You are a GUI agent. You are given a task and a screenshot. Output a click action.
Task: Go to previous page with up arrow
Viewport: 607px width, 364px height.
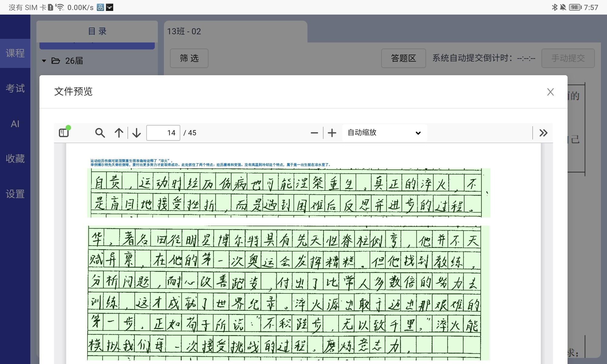coord(119,133)
